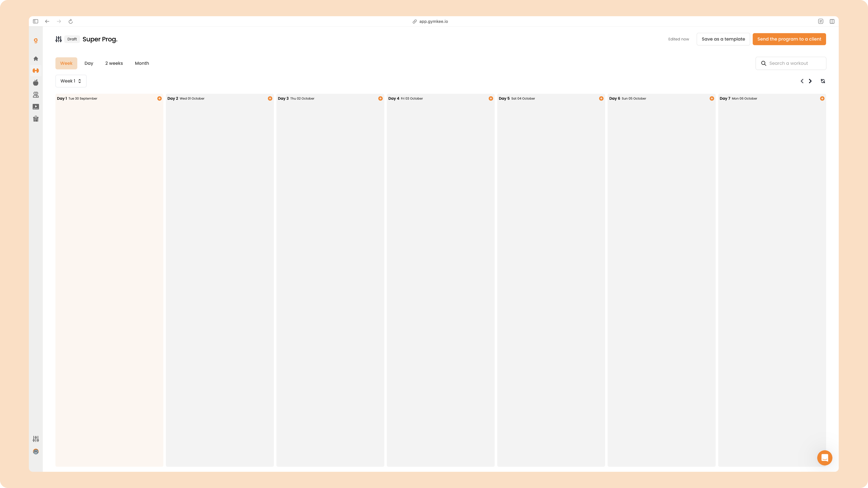
Task: Click the calendar refresh sync icon
Action: pyautogui.click(x=823, y=81)
